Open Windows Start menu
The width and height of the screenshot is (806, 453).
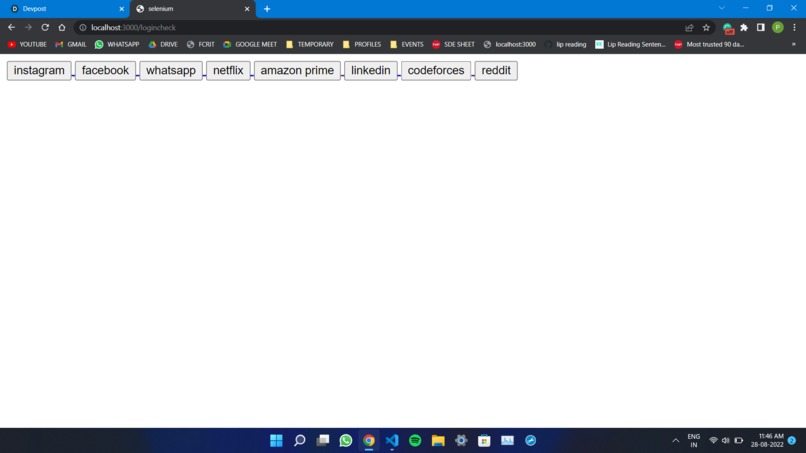coord(277,441)
